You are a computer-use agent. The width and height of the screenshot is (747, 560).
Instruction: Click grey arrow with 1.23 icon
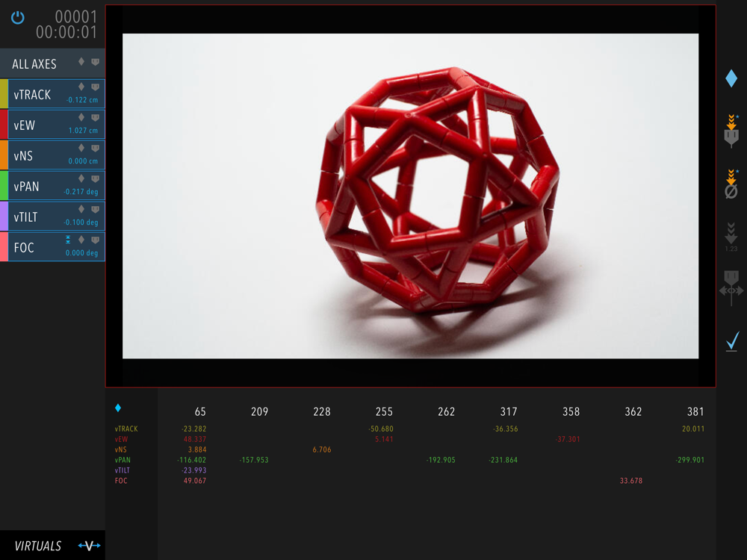pos(731,237)
